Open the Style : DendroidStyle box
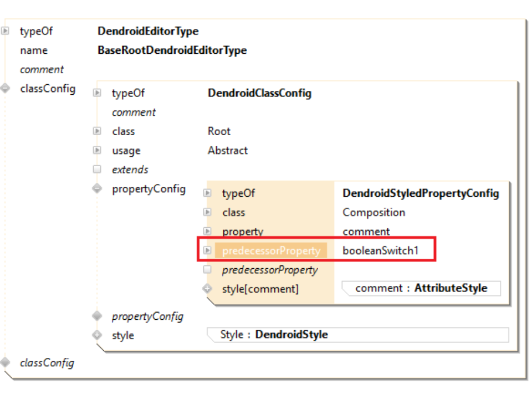Viewport: 532px width, 399px height. click(x=357, y=335)
